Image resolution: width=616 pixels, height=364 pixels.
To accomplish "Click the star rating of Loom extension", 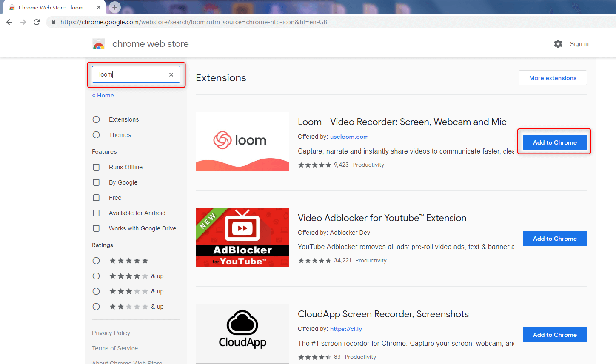I will 314,165.
